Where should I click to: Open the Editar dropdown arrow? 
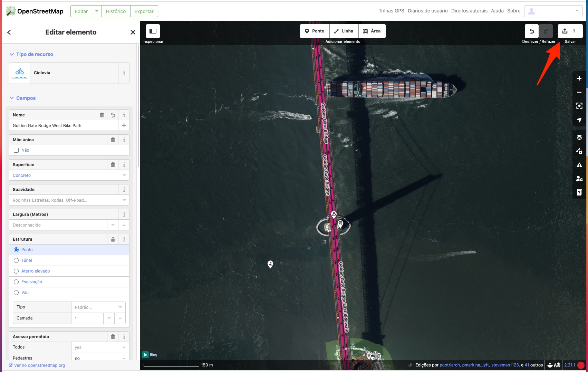[97, 11]
